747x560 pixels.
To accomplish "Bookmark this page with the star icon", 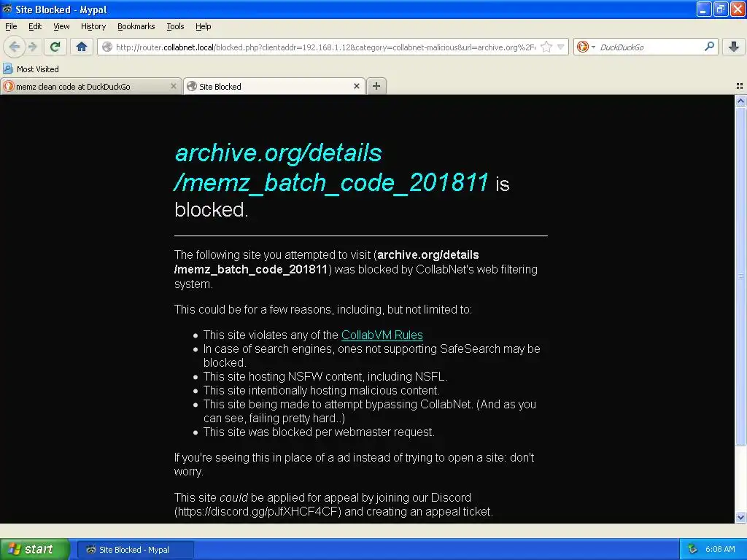I will point(546,47).
